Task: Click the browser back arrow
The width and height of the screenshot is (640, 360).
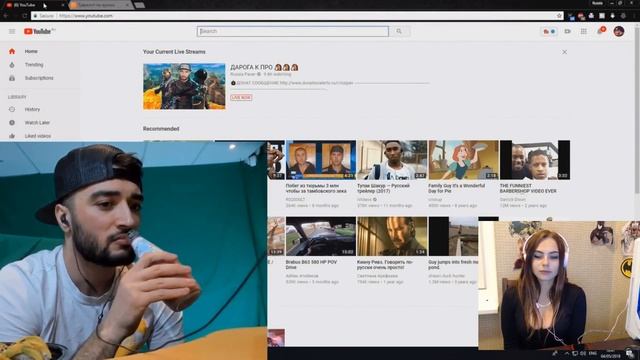Action: pos(6,16)
